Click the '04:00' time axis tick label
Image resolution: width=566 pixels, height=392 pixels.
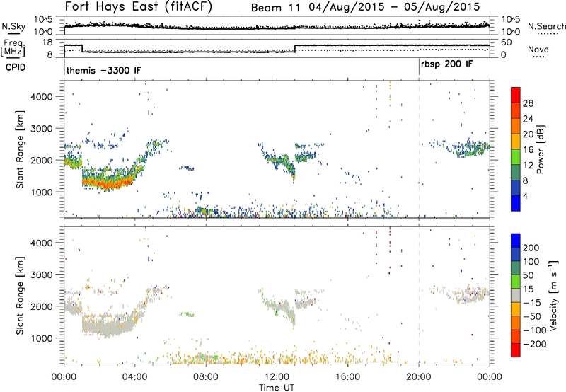(x=135, y=377)
